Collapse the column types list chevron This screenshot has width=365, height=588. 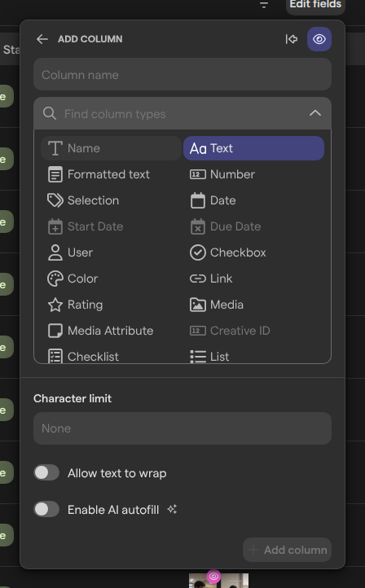[315, 113]
